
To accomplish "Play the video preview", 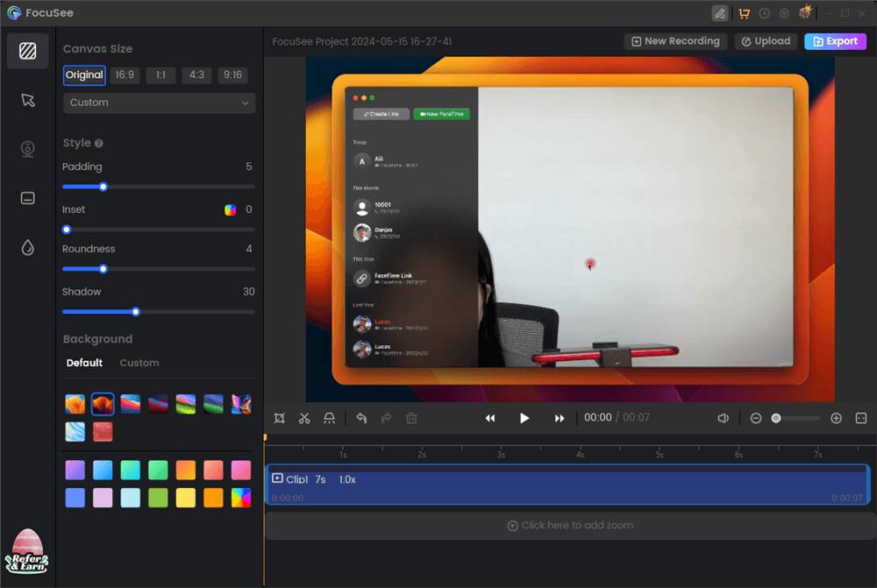I will click(x=524, y=418).
